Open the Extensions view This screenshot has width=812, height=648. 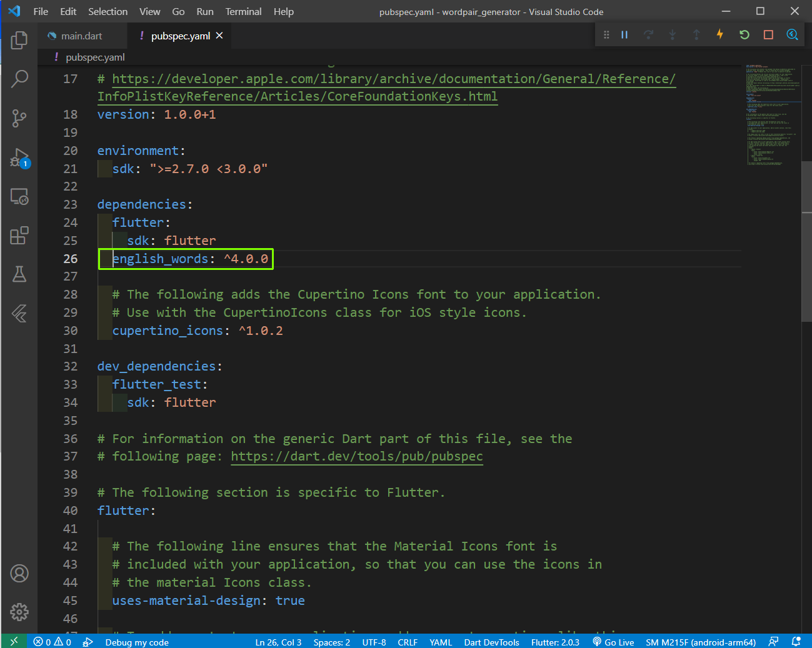pos(19,236)
